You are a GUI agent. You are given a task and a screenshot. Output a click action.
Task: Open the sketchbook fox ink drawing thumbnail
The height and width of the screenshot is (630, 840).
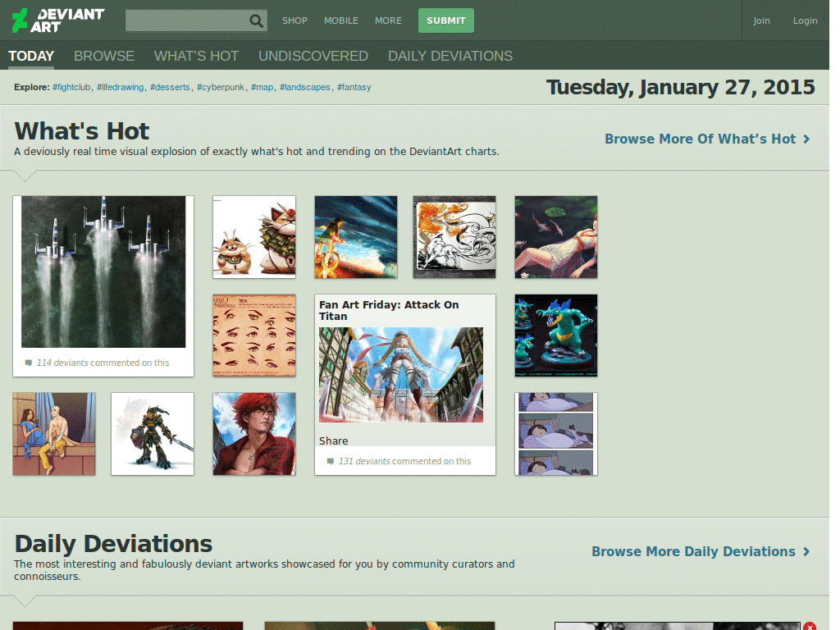454,237
